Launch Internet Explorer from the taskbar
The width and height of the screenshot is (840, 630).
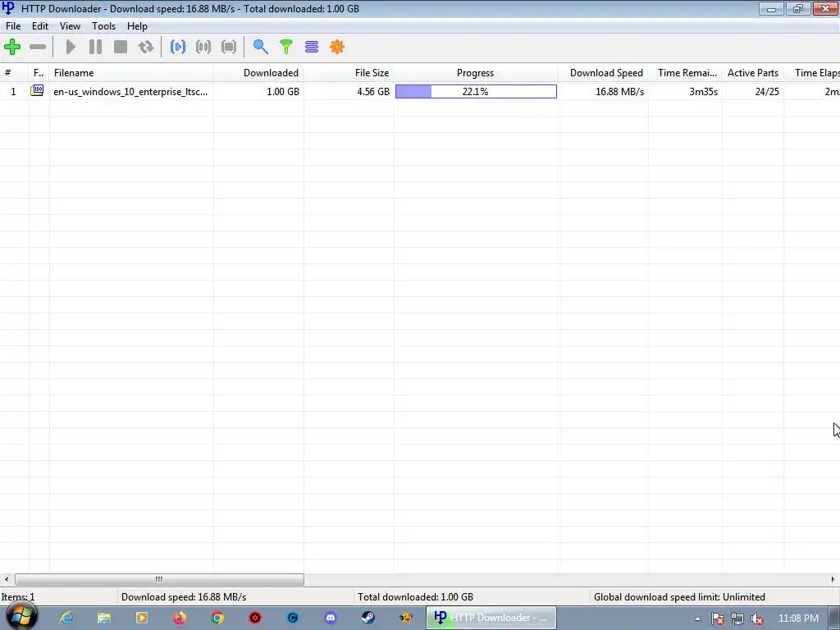66,618
